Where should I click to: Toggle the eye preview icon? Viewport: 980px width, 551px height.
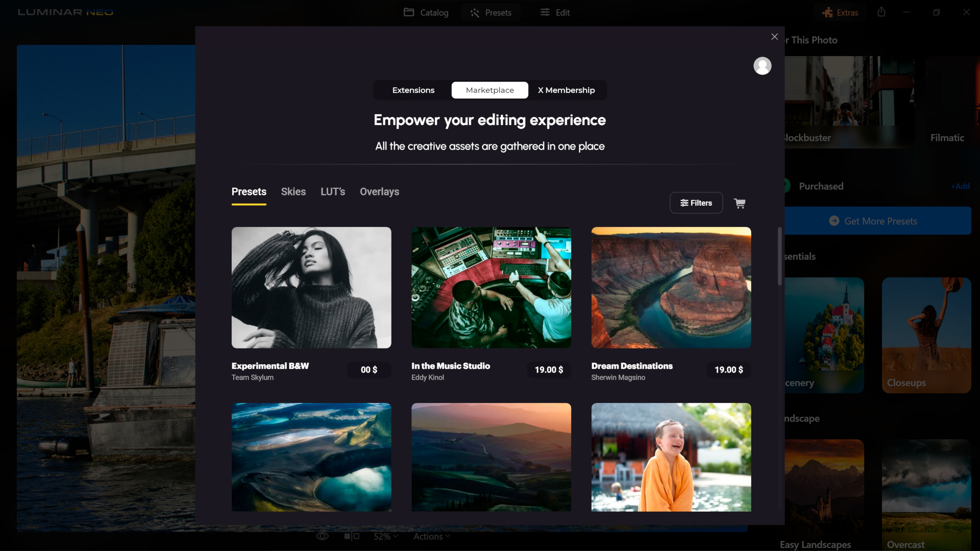click(322, 536)
